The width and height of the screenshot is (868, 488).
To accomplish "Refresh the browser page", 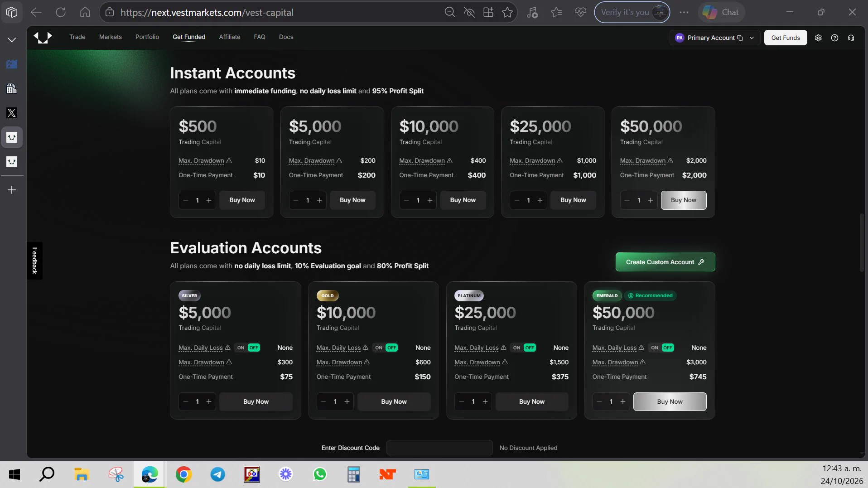I will [x=61, y=12].
